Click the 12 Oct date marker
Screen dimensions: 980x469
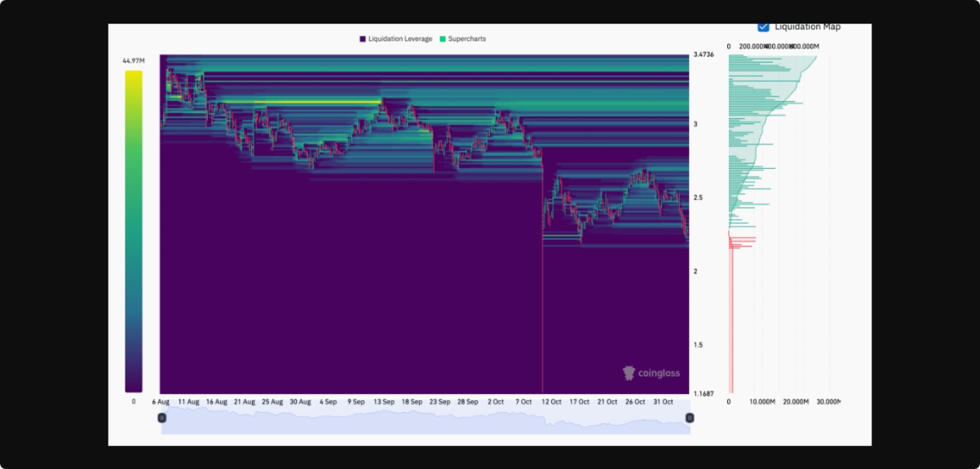pos(552,402)
